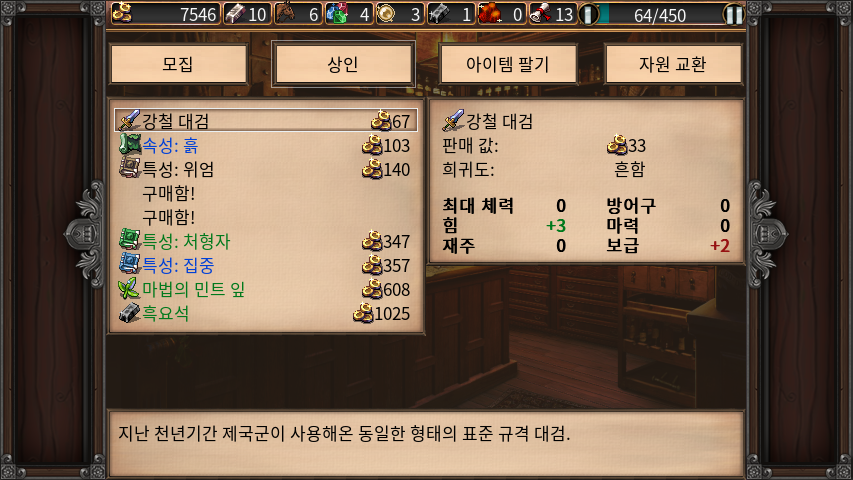853x480 pixels.
Task: Select 속성: 흙 item in merchant list
Action: [x=265, y=145]
